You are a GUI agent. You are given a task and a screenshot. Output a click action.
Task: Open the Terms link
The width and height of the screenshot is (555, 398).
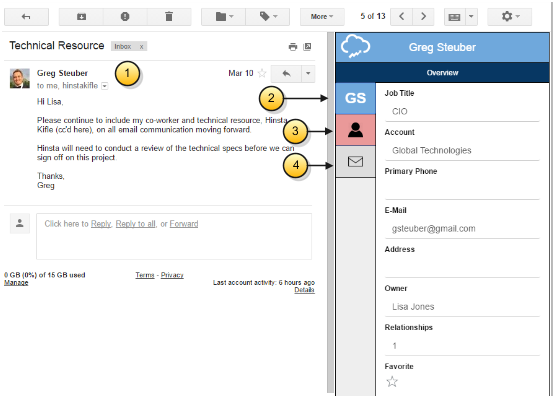tap(145, 275)
